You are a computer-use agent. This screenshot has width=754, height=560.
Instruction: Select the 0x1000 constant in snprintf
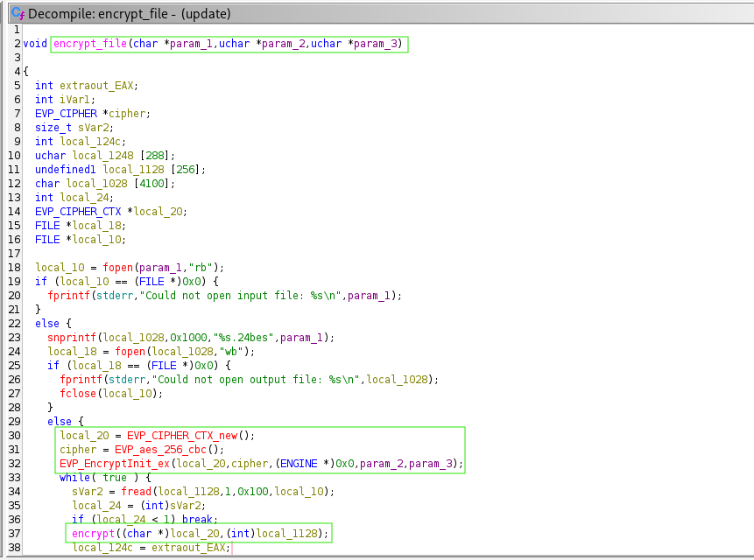point(188,338)
